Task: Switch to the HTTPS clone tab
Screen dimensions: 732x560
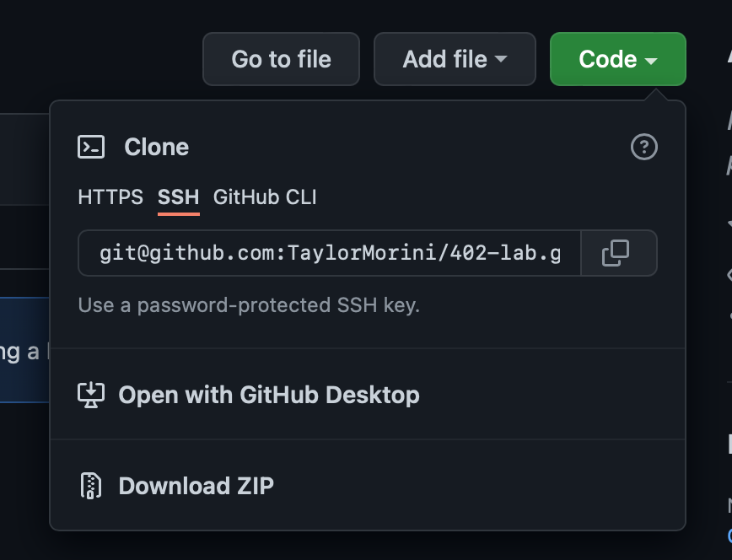Action: [x=110, y=197]
